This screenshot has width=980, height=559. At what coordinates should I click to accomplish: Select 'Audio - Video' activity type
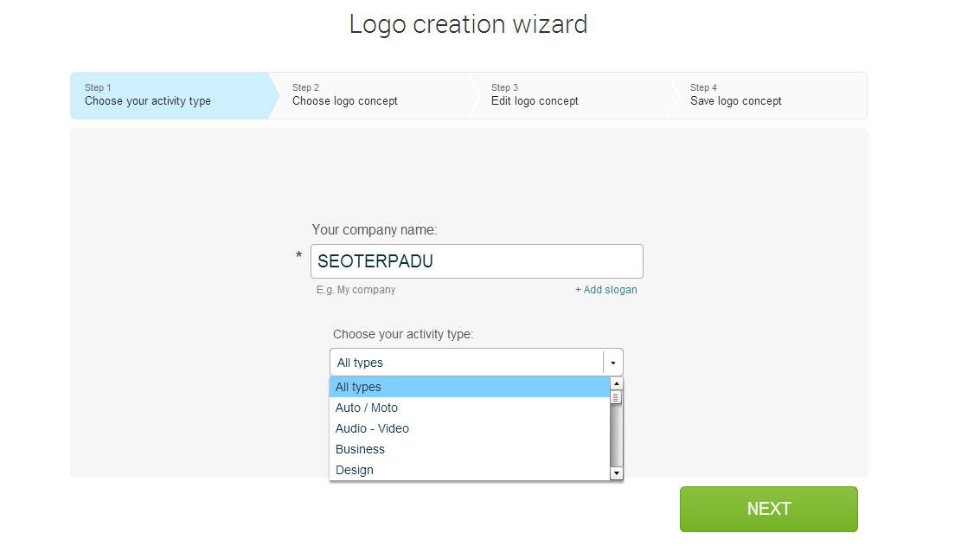(372, 428)
